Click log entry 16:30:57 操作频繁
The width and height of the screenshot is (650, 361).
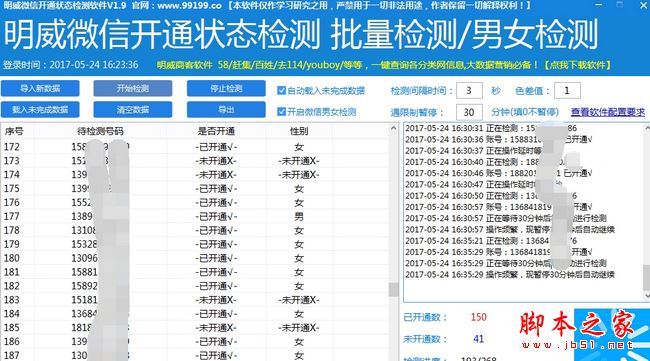[x=510, y=230]
